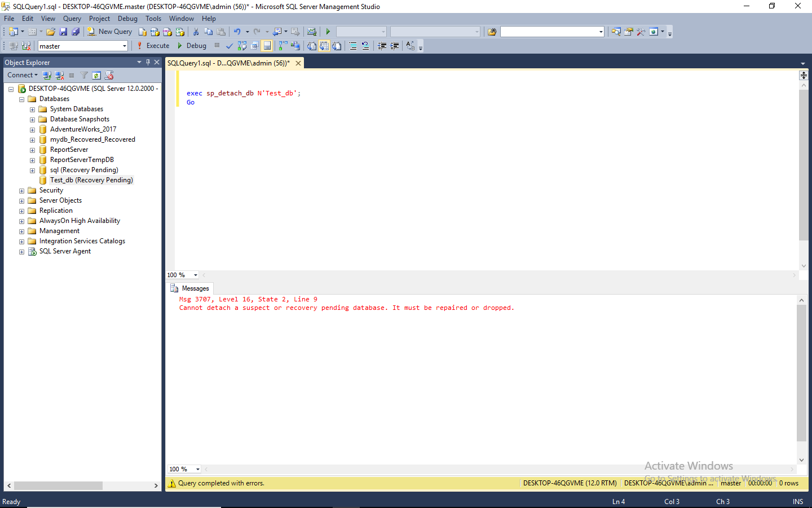This screenshot has height=508, width=812.
Task: Toggle the Object Explorer auto-hide pin
Action: (148, 62)
